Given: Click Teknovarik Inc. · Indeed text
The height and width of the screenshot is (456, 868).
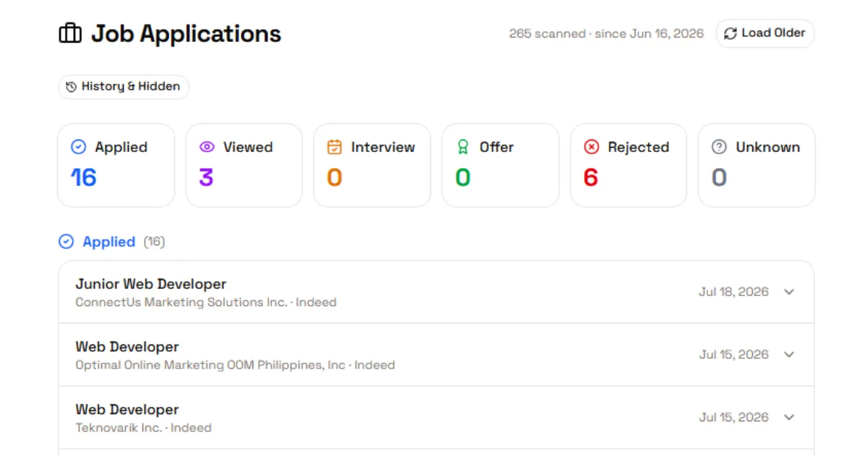Looking at the screenshot, I should pos(144,428).
